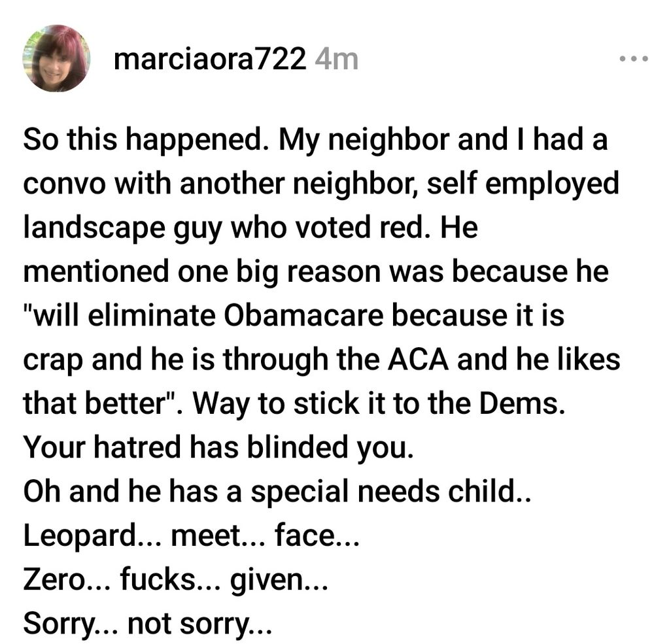Open the three-dot more options menu
This screenshot has width=654, height=644.
tap(633, 59)
